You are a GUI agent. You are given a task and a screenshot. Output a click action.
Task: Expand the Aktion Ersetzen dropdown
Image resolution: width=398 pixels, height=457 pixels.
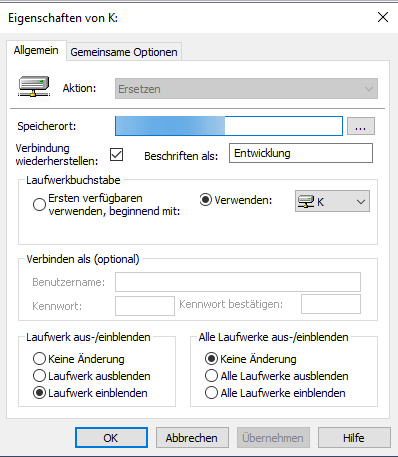pos(246,89)
